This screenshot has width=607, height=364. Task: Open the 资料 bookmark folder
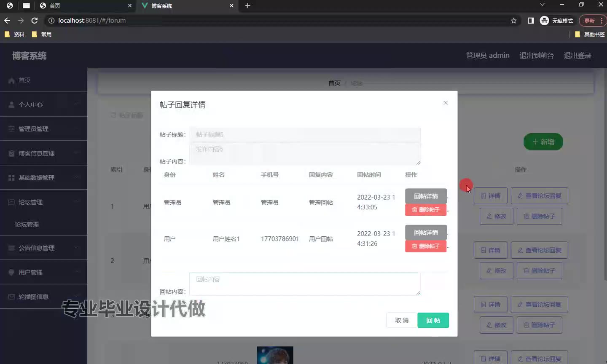click(14, 35)
